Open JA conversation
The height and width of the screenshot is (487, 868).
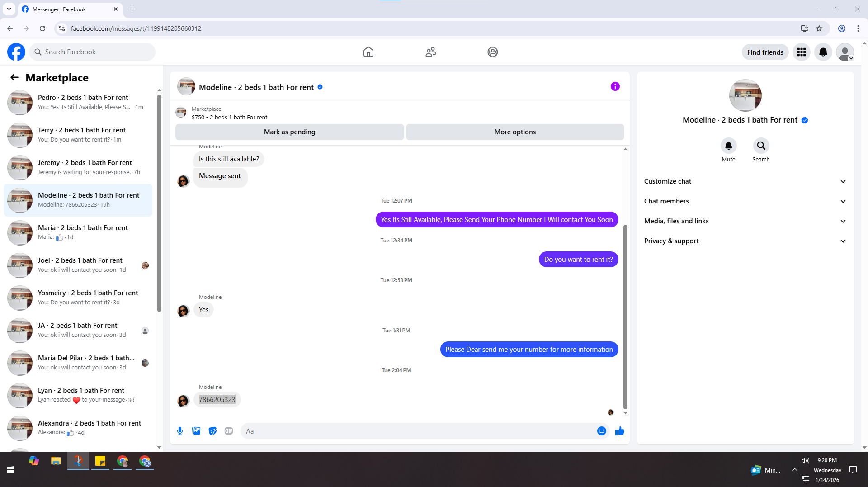(x=78, y=331)
